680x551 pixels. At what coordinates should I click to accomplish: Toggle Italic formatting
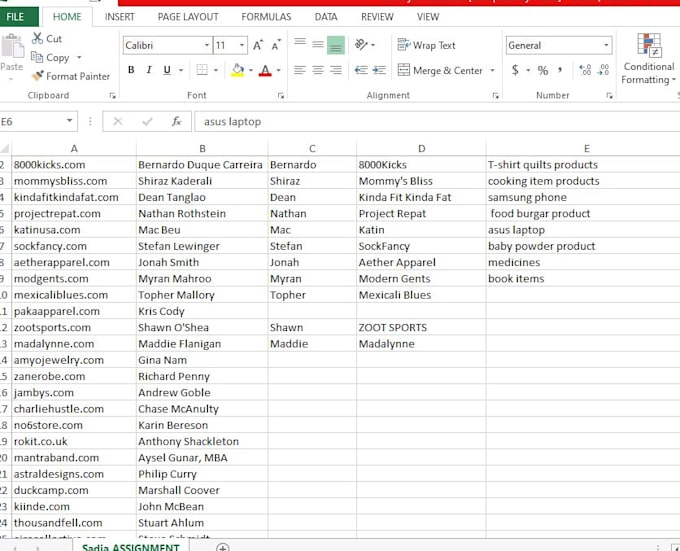149,70
